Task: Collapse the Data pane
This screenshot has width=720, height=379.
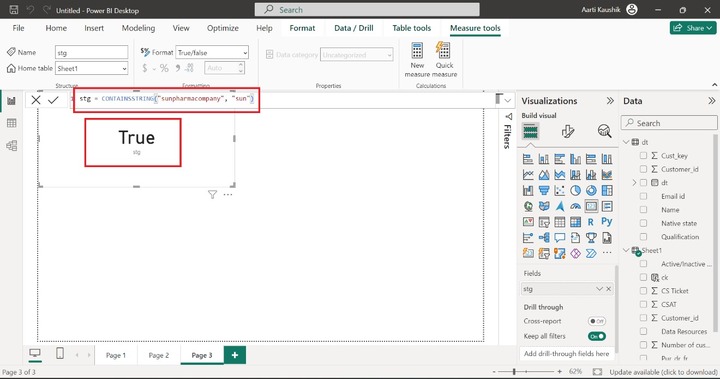Action: 711,101
